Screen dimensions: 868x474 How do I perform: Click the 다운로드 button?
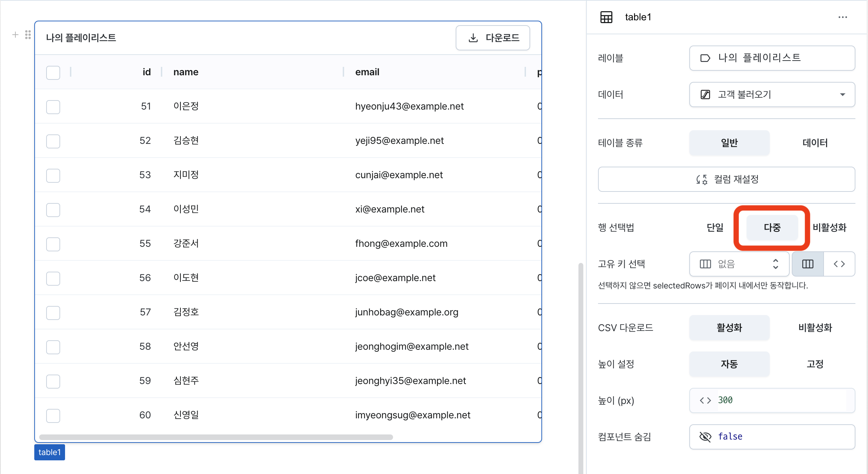493,38
